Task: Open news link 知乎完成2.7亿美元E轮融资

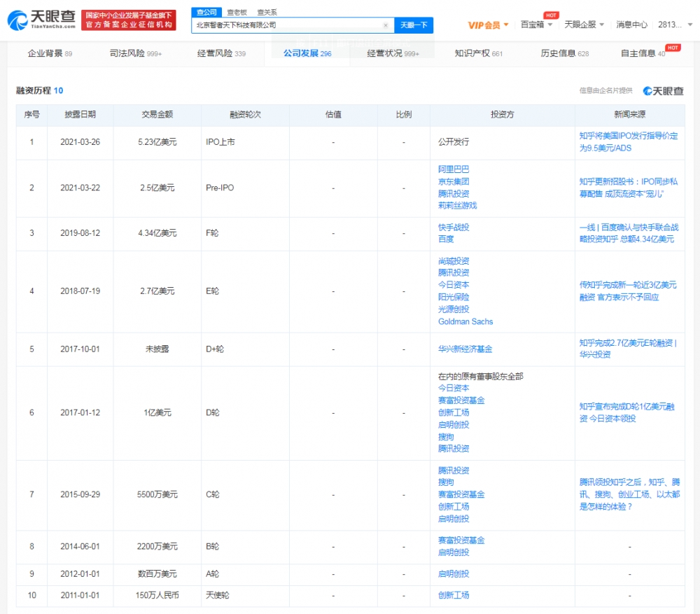Action: (x=628, y=349)
